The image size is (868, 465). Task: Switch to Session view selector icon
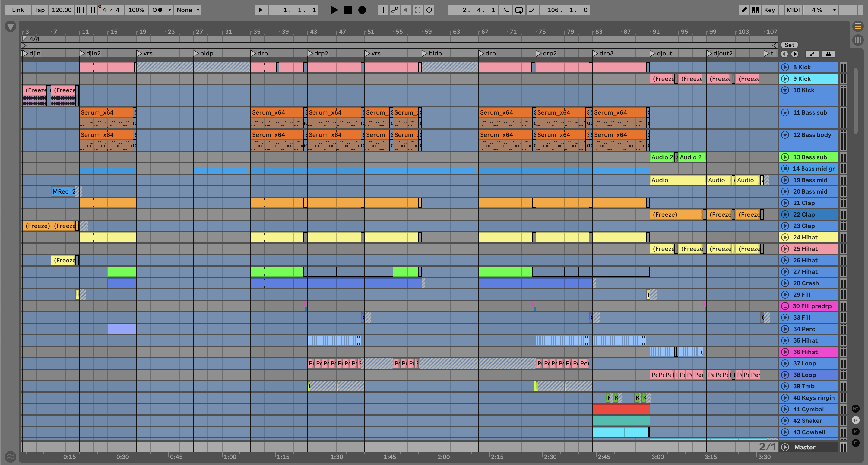(x=858, y=40)
